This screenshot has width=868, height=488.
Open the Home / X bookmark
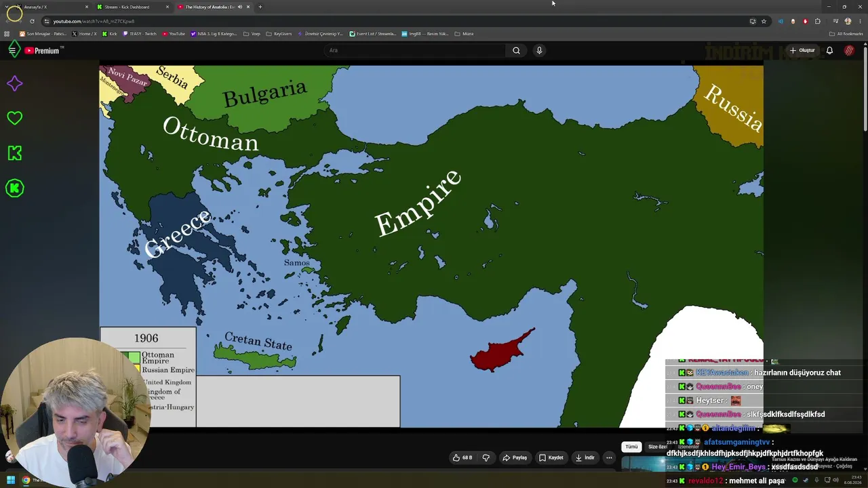[85, 34]
